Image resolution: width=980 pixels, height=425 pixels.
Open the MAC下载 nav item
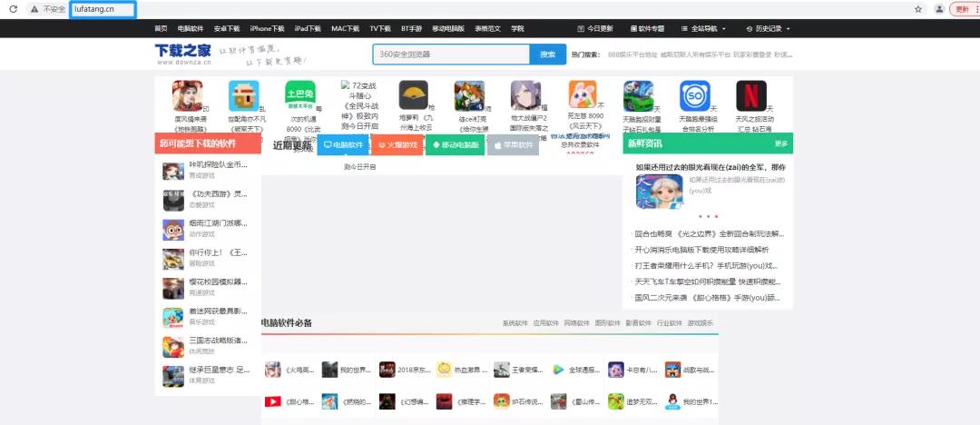click(x=345, y=29)
